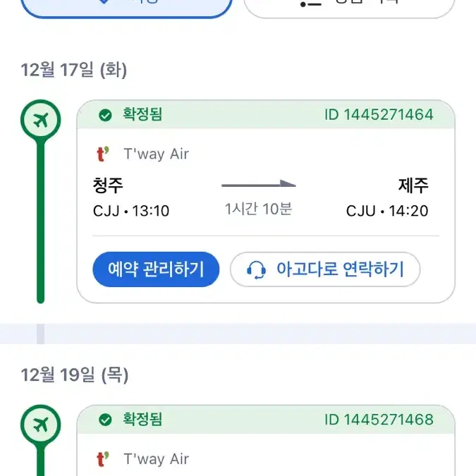Click departure info CJJ 13:10
This screenshot has width=476, height=476.
pyautogui.click(x=131, y=211)
